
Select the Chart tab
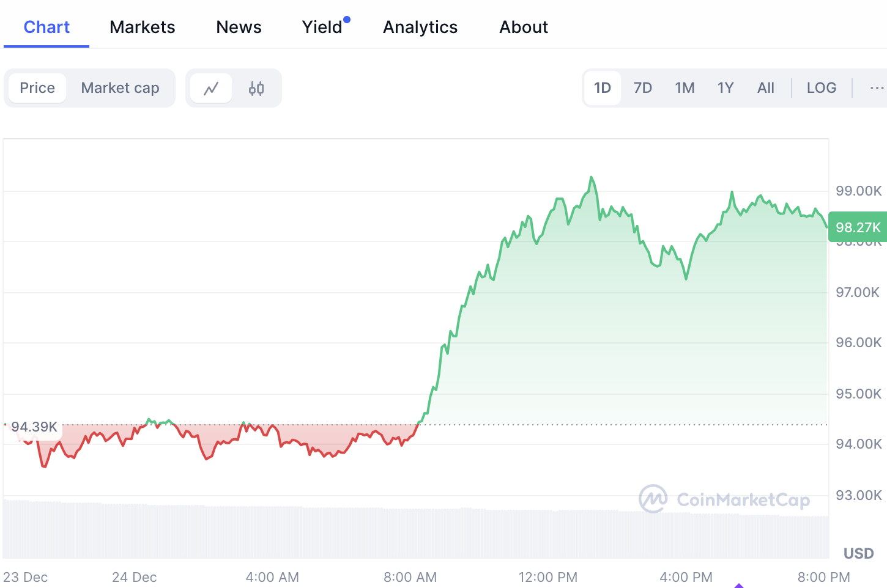(46, 27)
